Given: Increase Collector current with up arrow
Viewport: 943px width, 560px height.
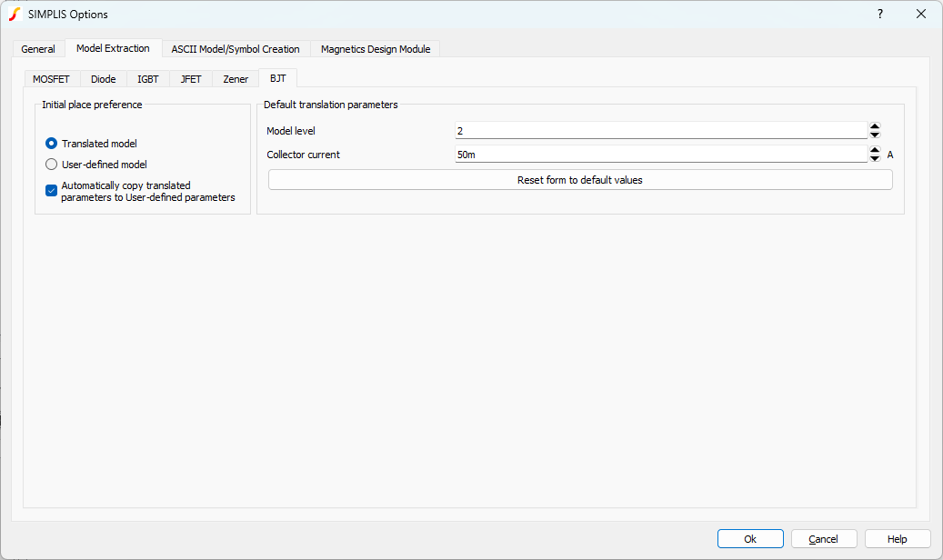Looking at the screenshot, I should click(x=875, y=150).
